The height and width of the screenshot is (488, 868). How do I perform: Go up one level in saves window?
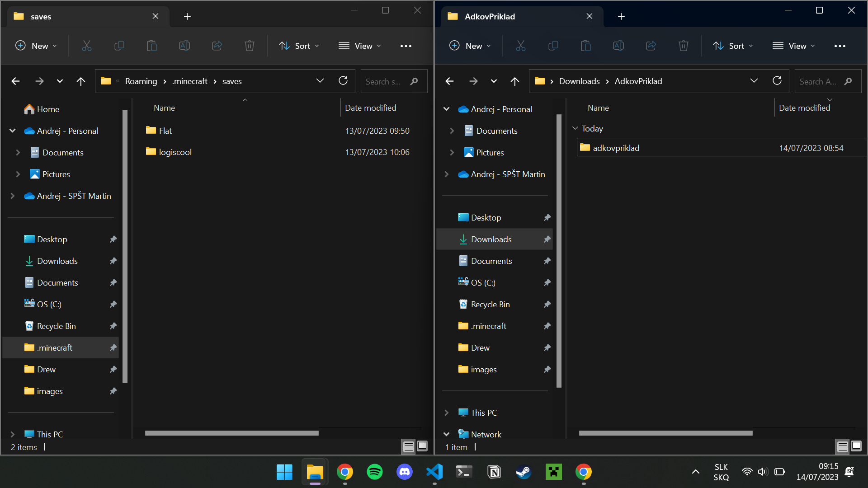pyautogui.click(x=80, y=81)
